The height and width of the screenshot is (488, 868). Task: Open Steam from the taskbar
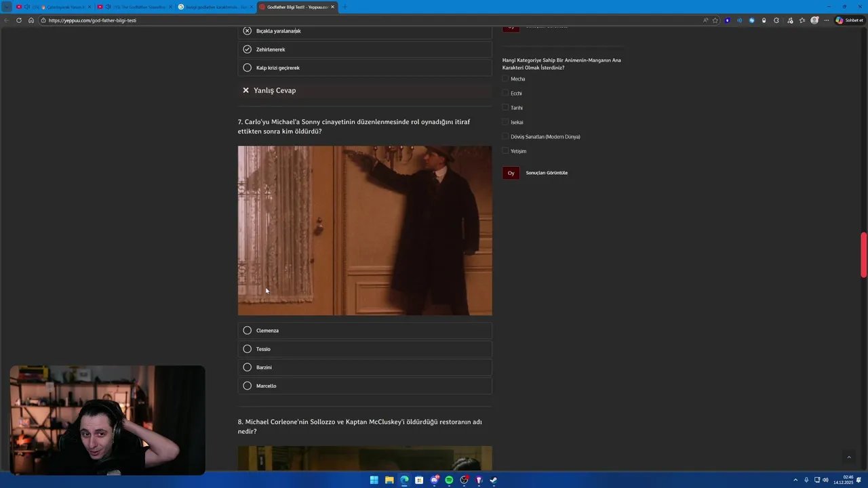(x=494, y=480)
